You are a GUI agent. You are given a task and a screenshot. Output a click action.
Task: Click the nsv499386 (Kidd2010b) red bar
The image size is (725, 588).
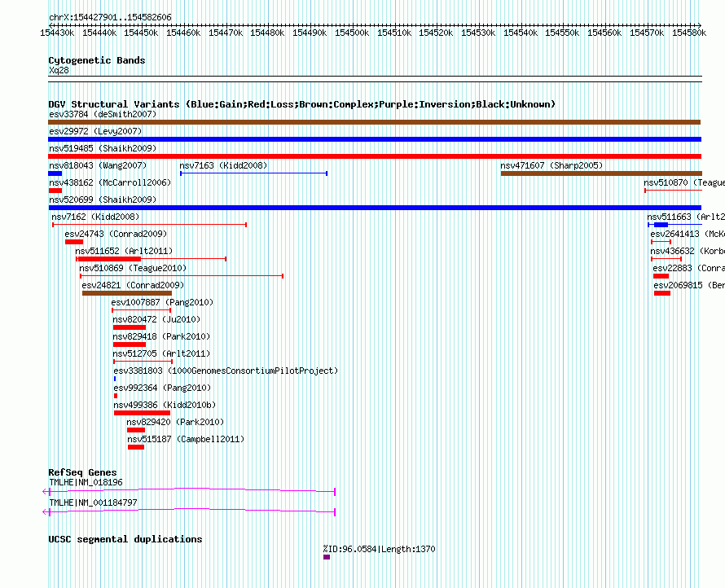142,413
